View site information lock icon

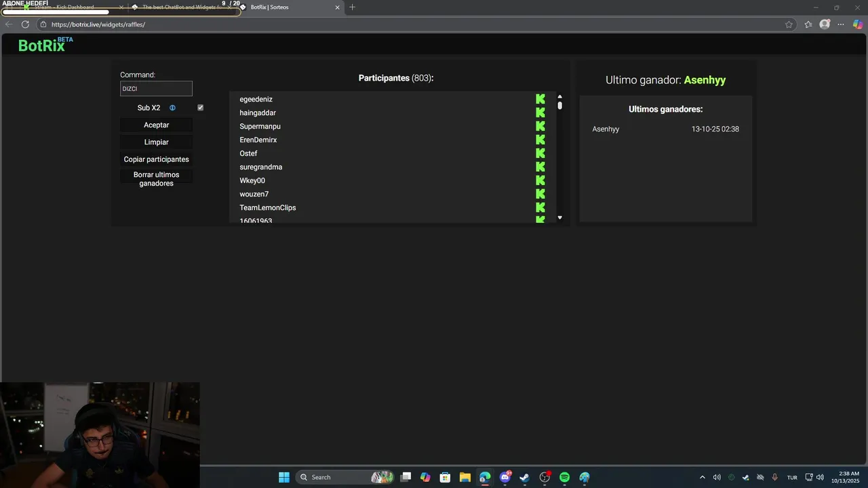coord(43,24)
